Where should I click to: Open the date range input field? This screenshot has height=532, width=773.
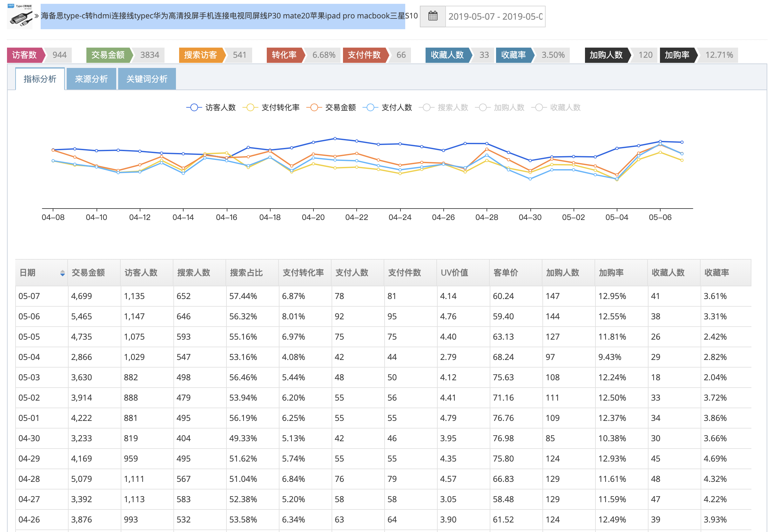tap(495, 16)
